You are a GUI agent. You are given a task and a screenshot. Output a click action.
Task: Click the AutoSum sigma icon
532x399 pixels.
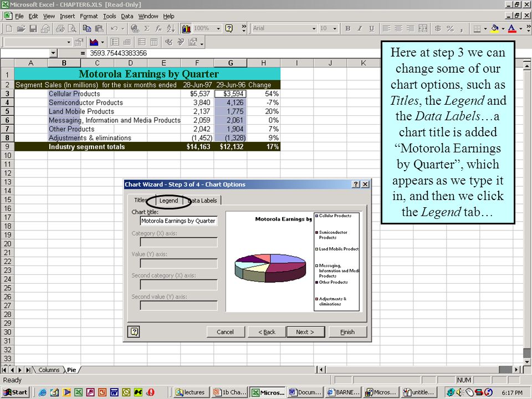(x=146, y=28)
